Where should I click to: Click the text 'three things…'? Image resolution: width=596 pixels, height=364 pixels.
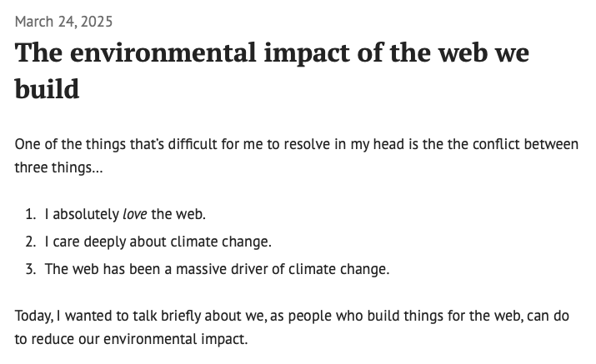[58, 167]
